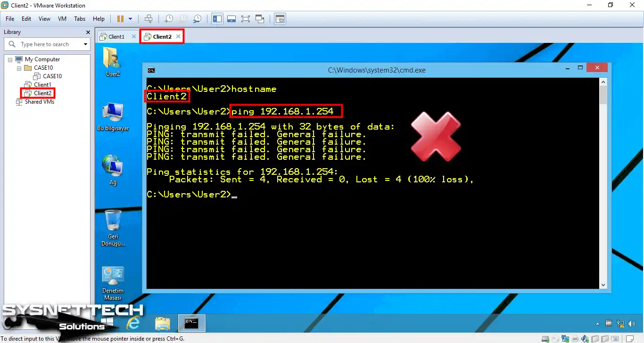Collapse the My Computer tree node
This screenshot has width=644, height=343.
[9, 59]
